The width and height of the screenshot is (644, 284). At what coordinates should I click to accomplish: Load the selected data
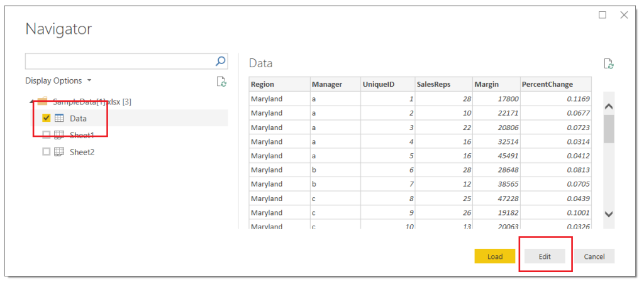pos(495,256)
